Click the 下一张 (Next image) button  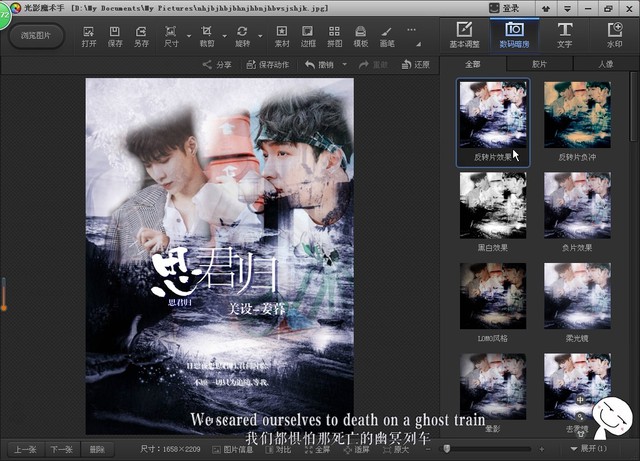click(62, 449)
